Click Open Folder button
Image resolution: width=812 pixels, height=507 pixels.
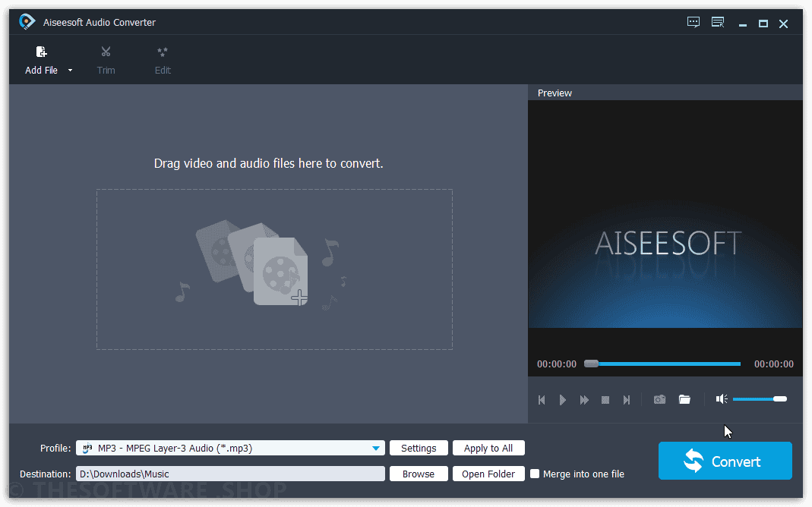click(x=488, y=474)
